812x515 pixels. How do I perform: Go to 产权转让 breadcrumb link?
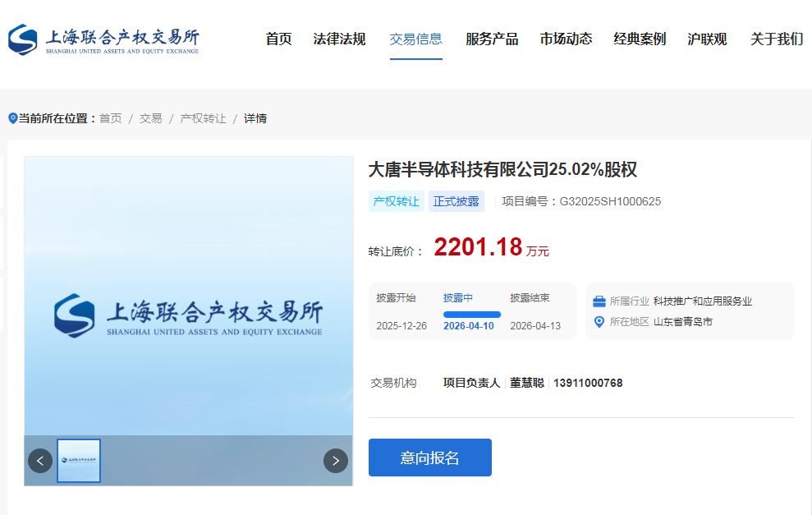click(x=203, y=118)
